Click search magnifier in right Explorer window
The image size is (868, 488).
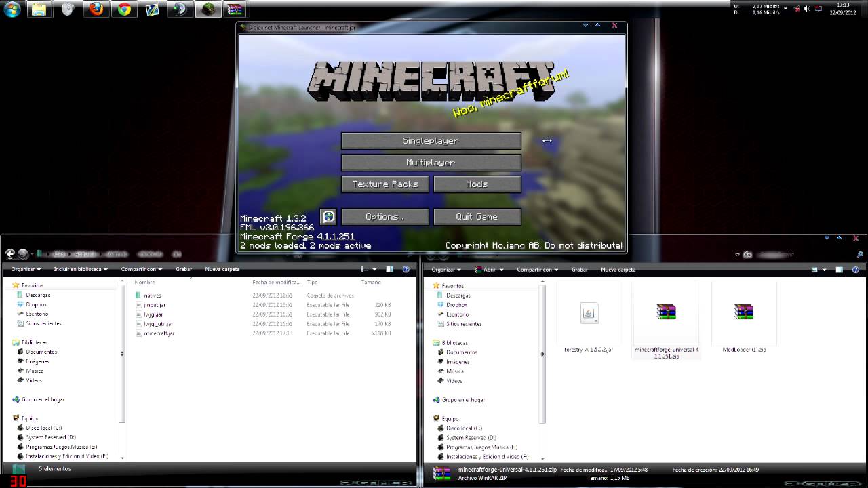click(860, 255)
